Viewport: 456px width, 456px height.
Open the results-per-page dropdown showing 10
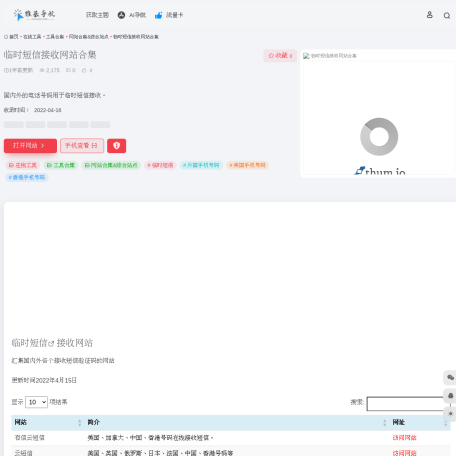point(36,402)
